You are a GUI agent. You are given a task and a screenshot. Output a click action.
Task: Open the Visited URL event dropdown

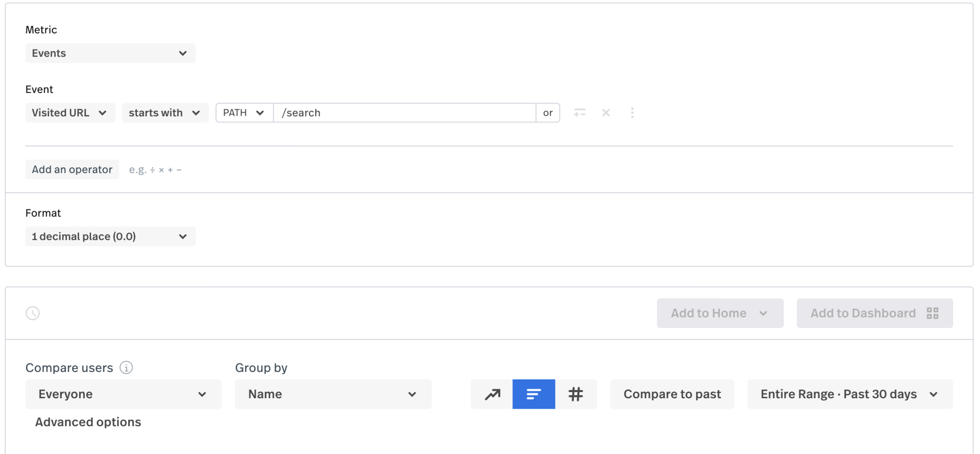click(70, 113)
